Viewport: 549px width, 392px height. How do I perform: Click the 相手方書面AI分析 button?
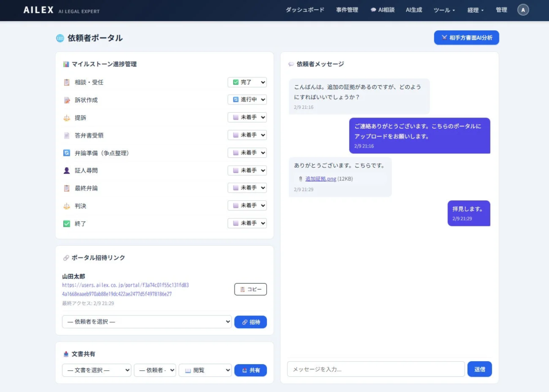click(466, 37)
